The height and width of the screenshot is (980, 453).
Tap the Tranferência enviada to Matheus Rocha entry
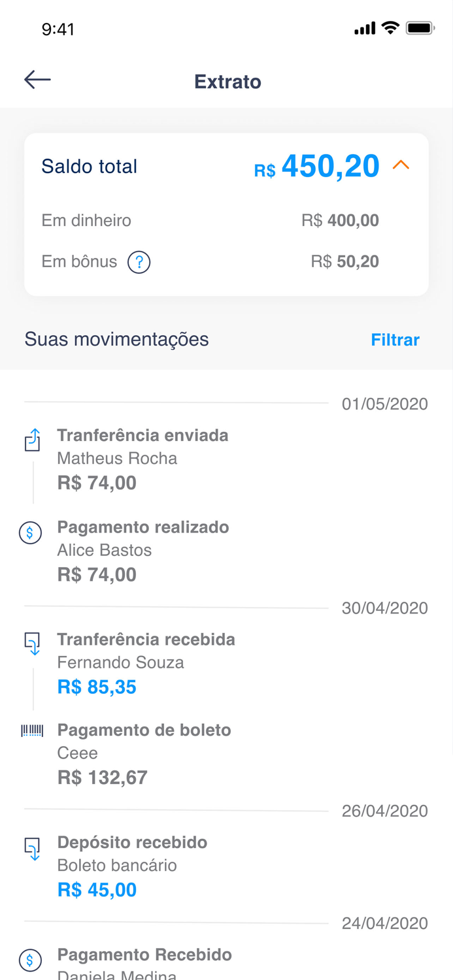(143, 458)
